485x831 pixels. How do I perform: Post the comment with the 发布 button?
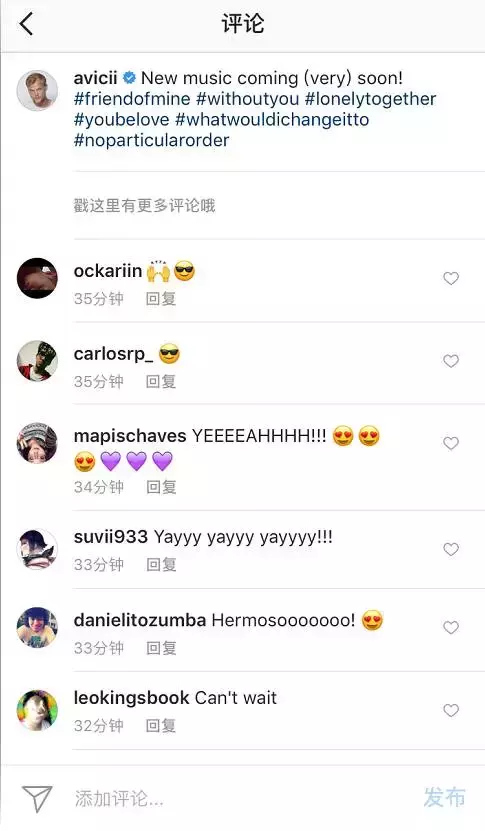pyautogui.click(x=444, y=797)
